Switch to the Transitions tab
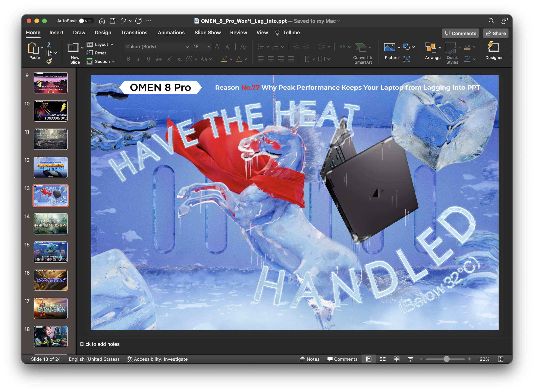Screen dimensions: 534x392 click(134, 32)
